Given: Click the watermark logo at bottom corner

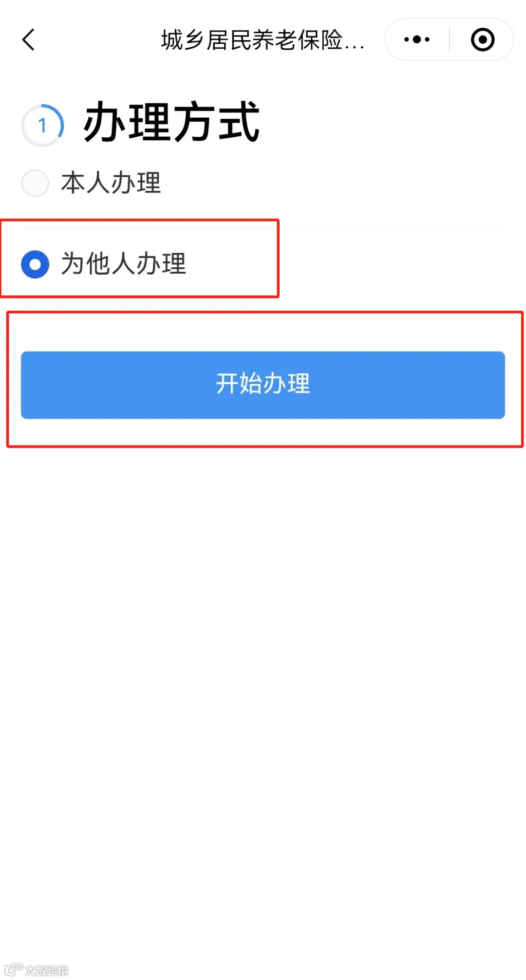Looking at the screenshot, I should pyautogui.click(x=14, y=969).
